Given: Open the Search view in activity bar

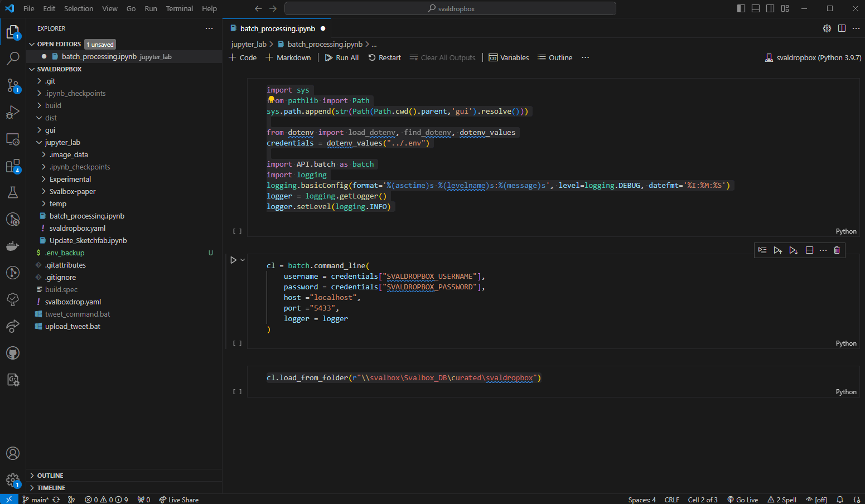Looking at the screenshot, I should coord(12,58).
